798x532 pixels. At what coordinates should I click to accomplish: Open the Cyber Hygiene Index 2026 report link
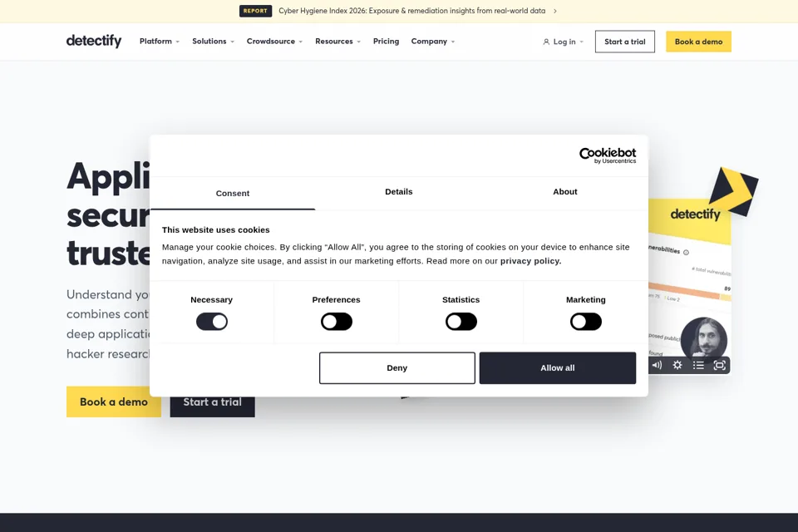pyautogui.click(x=411, y=11)
